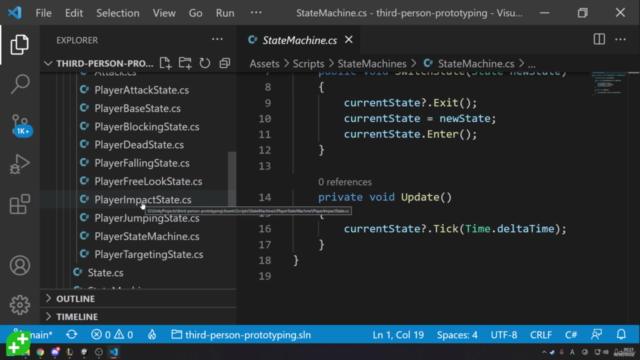Open errors and warnings count in status bar
This screenshot has width=640, height=360.
[112, 335]
